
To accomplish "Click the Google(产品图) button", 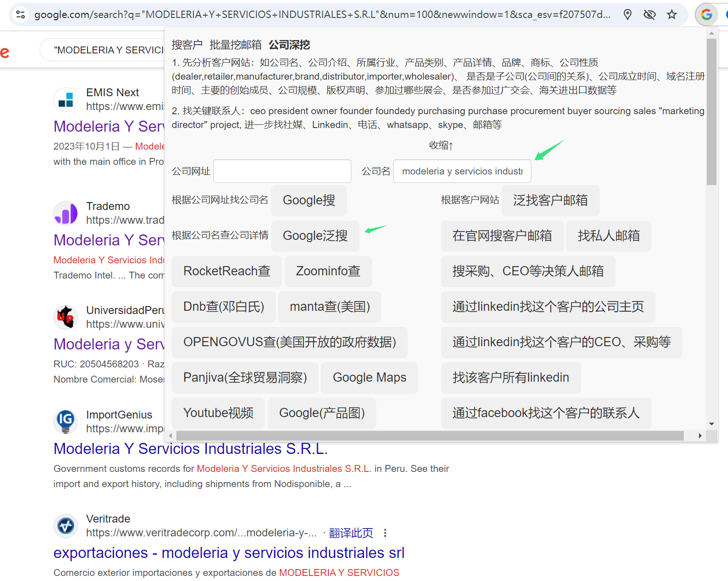I will [322, 413].
